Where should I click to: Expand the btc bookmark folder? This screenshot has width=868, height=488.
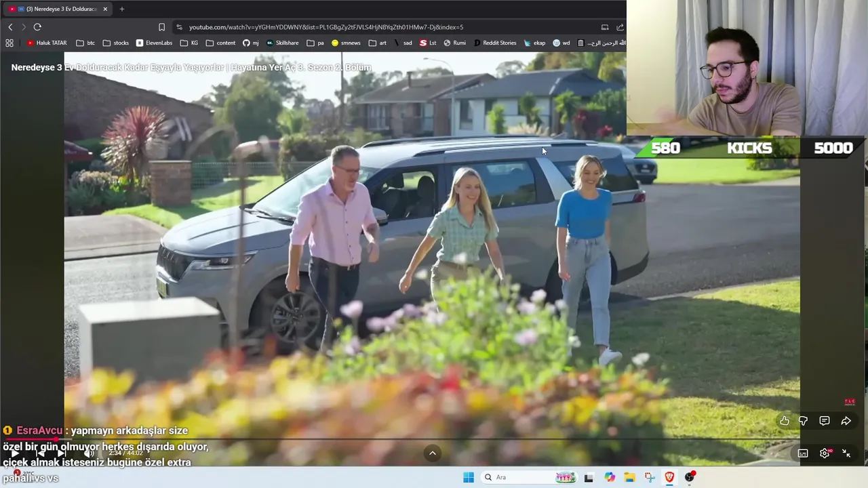click(x=85, y=43)
